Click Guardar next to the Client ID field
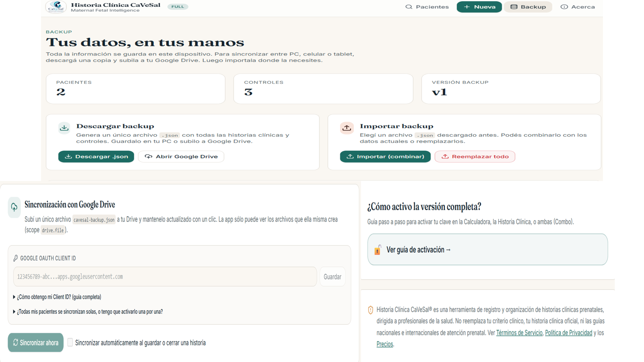Viewport: 644px width, 362px height. tap(332, 277)
